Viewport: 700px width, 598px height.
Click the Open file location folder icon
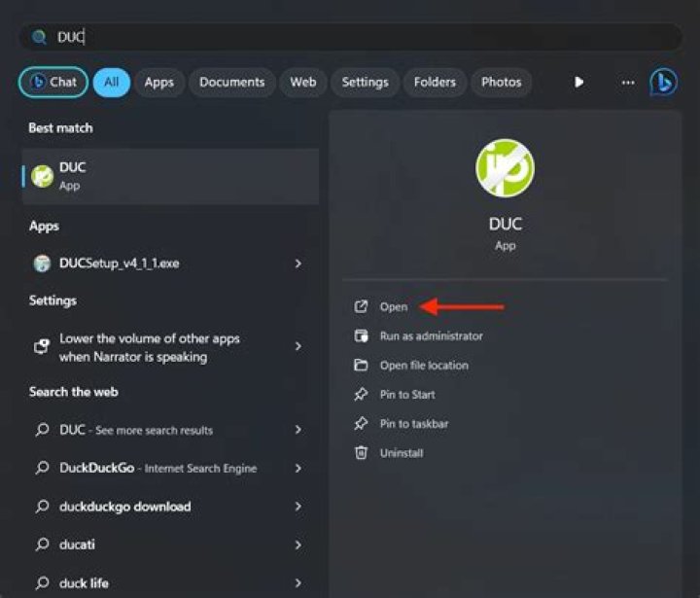(x=361, y=365)
